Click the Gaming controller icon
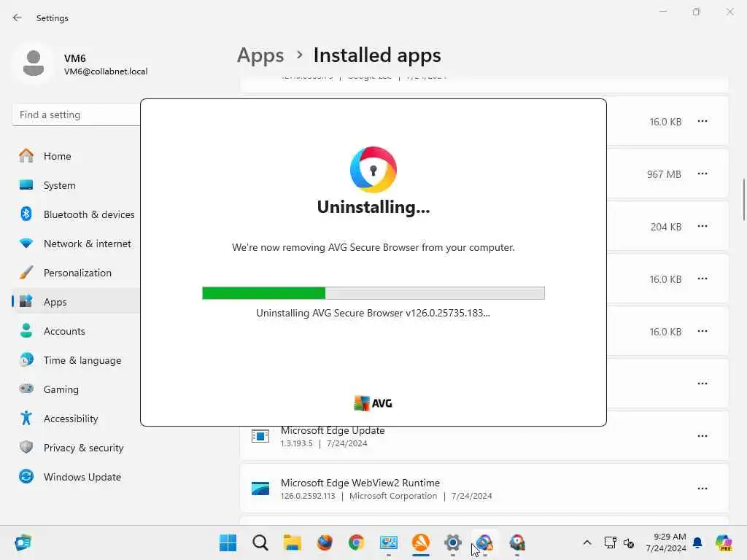Viewport: 747px width, 560px height. click(26, 389)
